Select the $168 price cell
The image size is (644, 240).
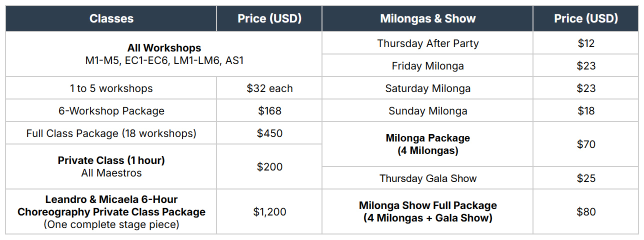tap(269, 111)
